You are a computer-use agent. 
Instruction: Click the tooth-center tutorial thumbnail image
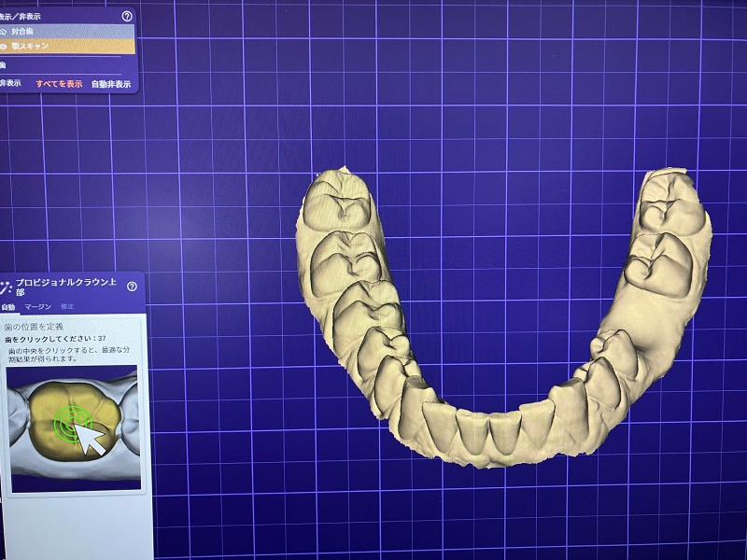coord(73,428)
